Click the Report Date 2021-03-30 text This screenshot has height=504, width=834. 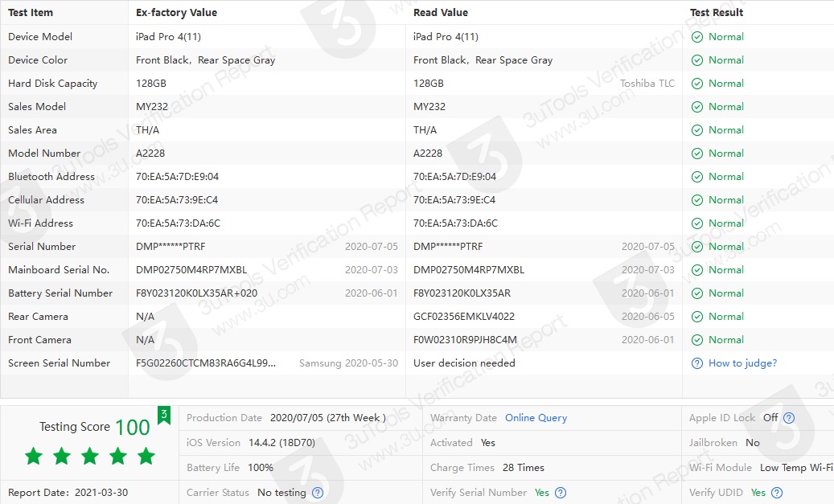(68, 493)
